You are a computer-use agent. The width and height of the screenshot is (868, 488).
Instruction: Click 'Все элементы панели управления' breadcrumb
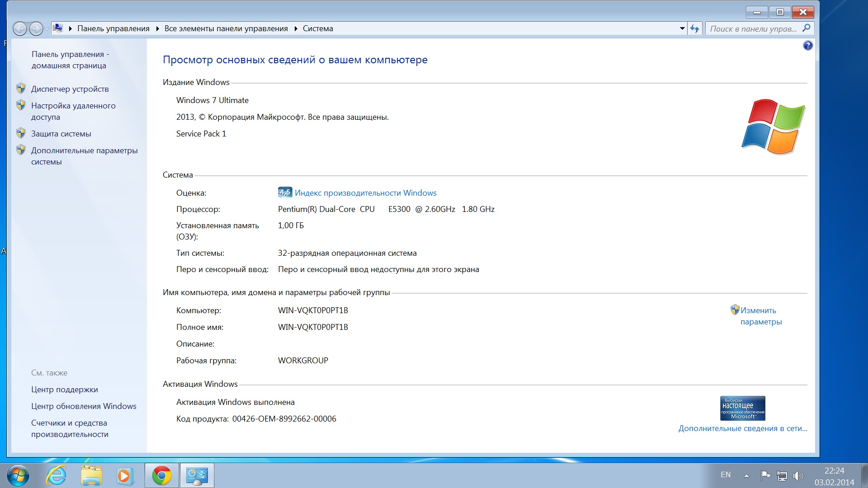(x=226, y=28)
